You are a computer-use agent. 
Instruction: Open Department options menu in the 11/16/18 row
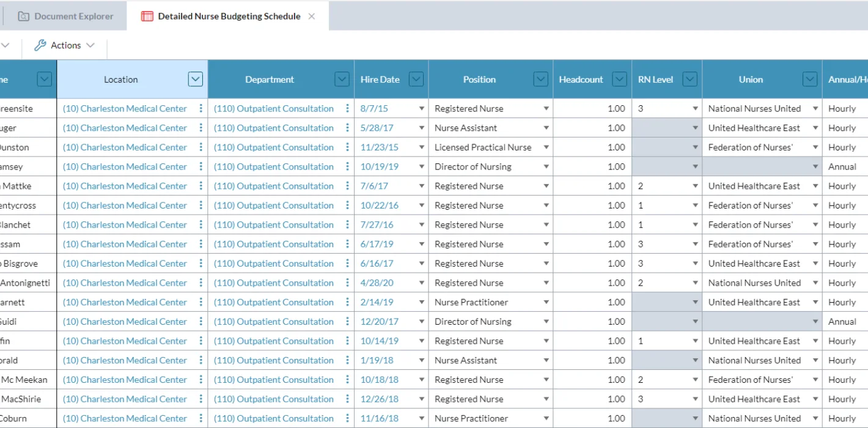pyautogui.click(x=347, y=418)
